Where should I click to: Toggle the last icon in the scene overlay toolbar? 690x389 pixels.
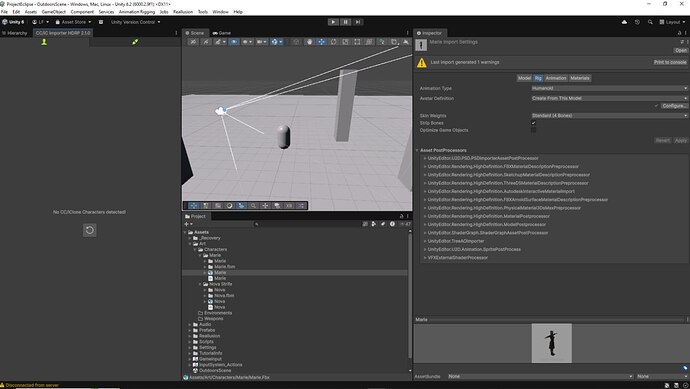[301, 206]
